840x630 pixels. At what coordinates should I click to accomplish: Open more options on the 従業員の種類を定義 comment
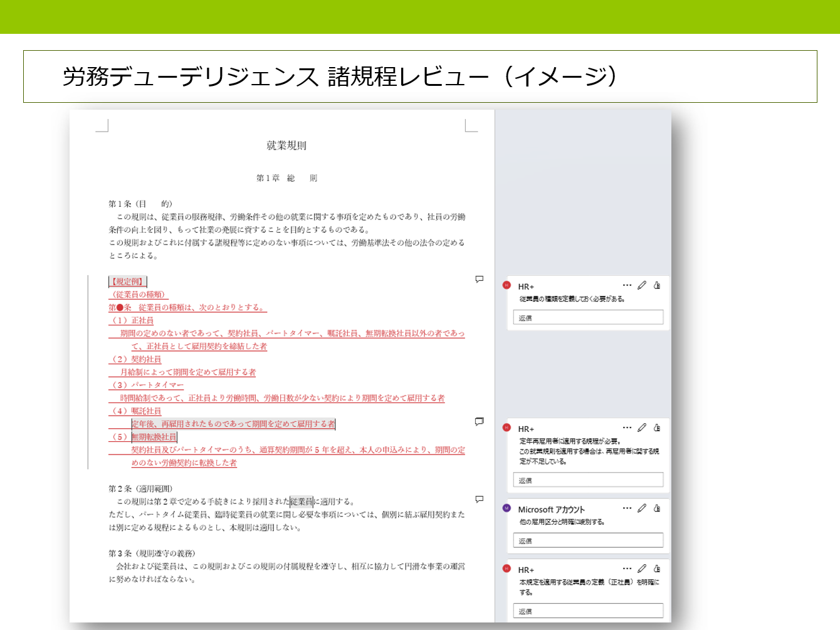tap(627, 285)
